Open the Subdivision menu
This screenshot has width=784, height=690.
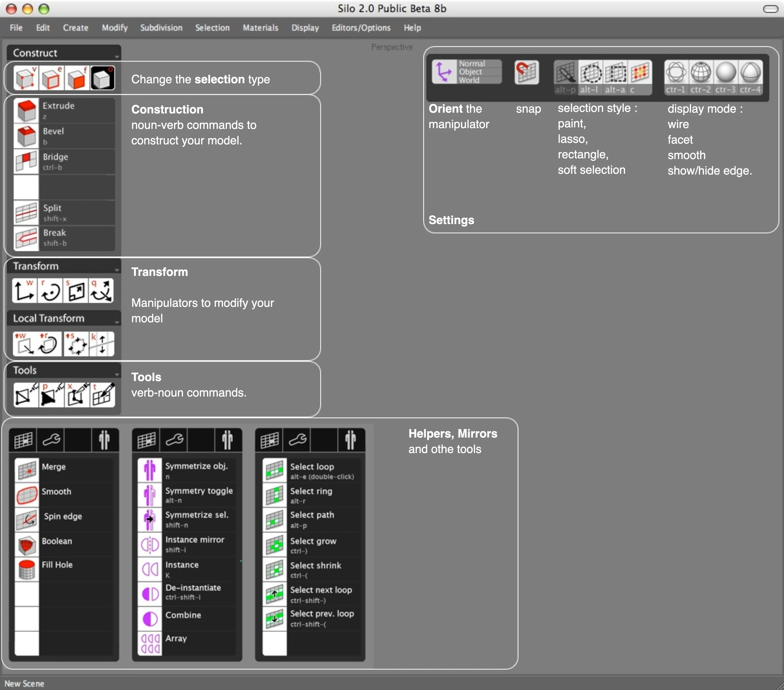coord(161,28)
